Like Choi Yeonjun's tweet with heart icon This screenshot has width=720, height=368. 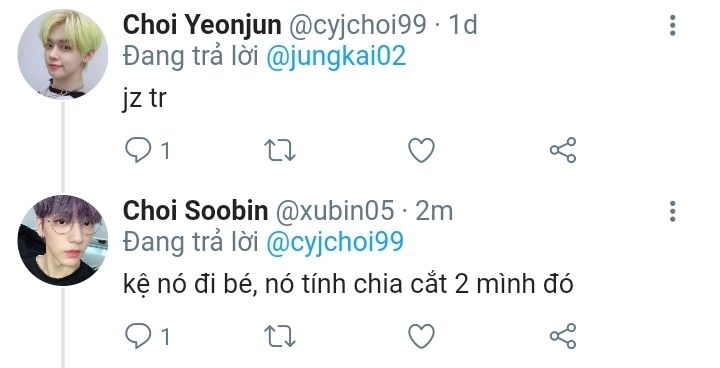[422, 150]
